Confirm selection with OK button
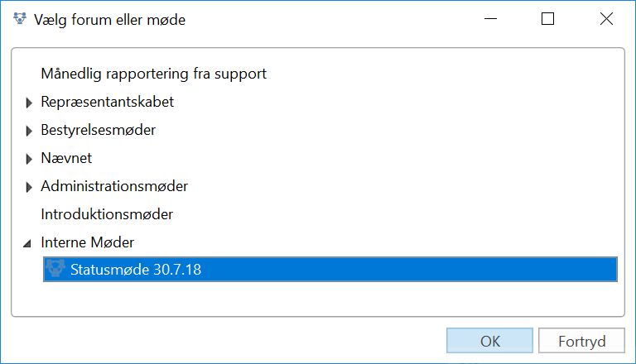The image size is (636, 364). click(489, 341)
